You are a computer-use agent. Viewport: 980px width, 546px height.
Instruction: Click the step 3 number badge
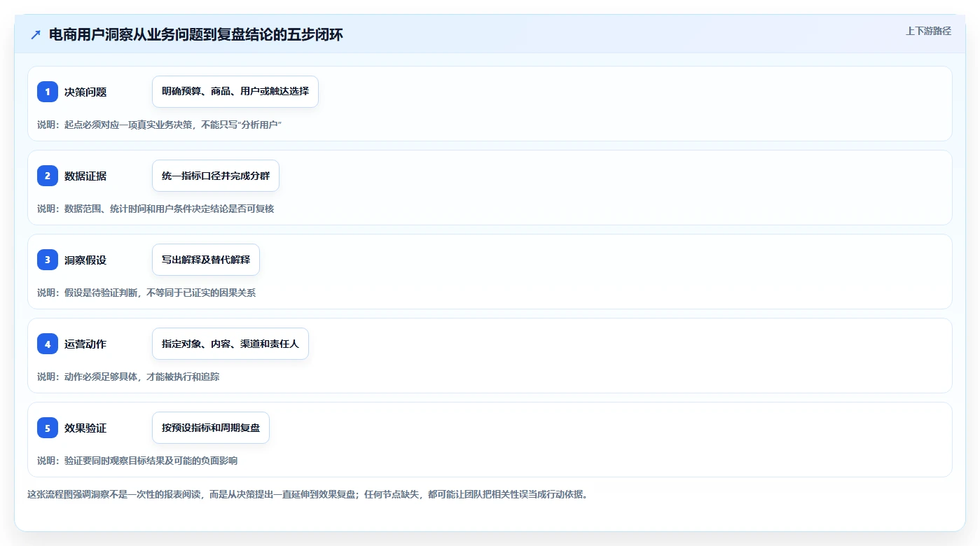[x=48, y=260]
